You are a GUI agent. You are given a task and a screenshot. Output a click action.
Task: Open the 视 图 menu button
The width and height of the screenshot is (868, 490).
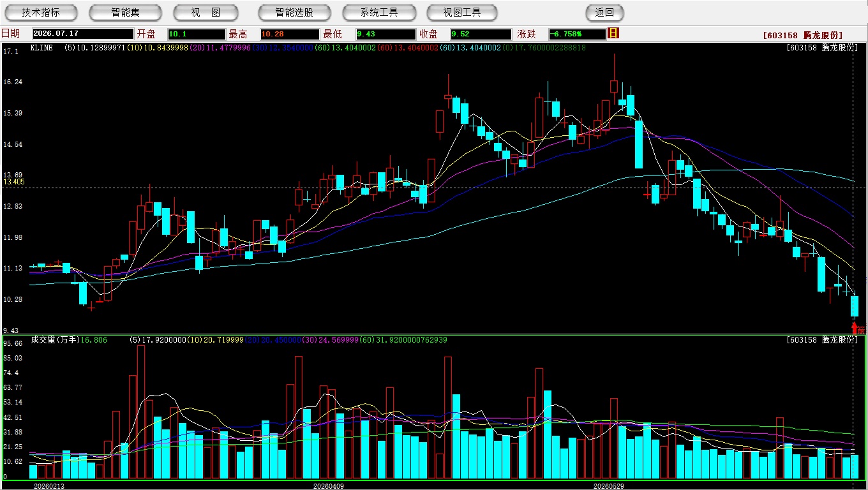click(x=206, y=13)
